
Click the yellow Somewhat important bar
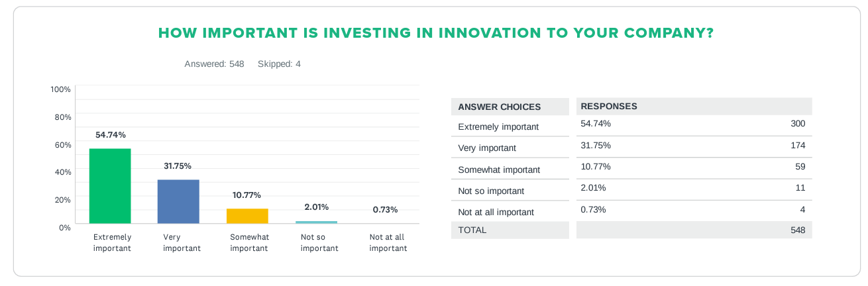coord(247,216)
